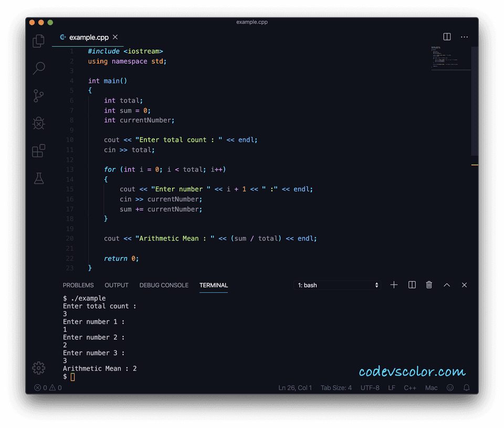504x428 pixels.
Task: Click the Testing flask icon
Action: (x=38, y=178)
